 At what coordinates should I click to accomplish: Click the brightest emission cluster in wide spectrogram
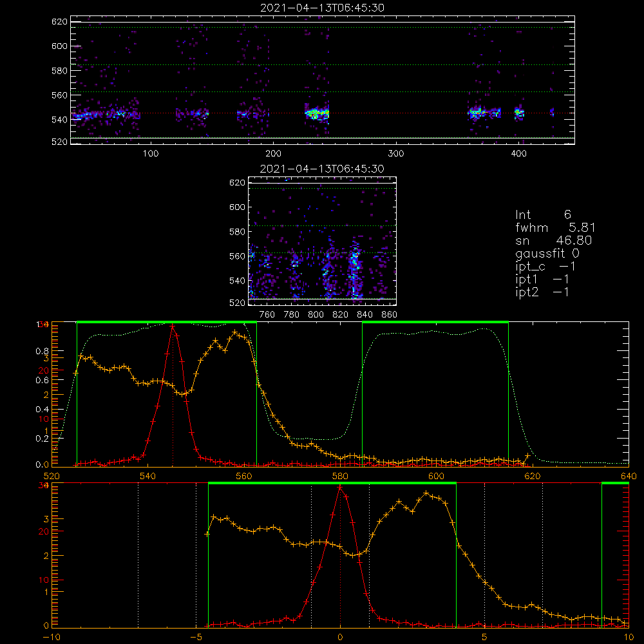click(x=317, y=112)
